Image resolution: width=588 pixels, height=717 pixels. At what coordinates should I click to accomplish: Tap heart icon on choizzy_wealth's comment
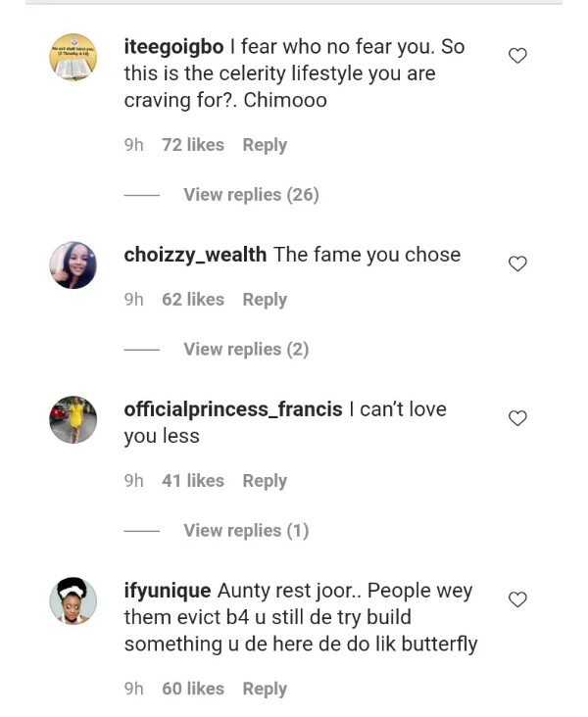[x=517, y=263]
